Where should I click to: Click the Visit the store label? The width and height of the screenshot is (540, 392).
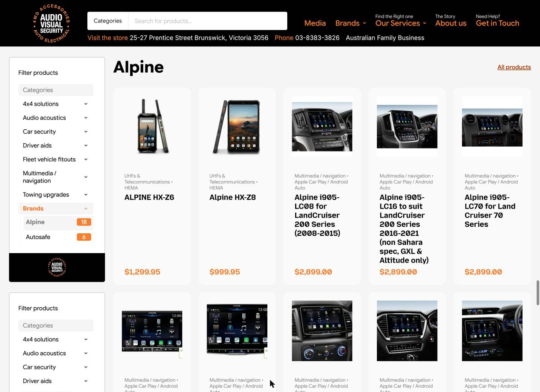coord(107,38)
